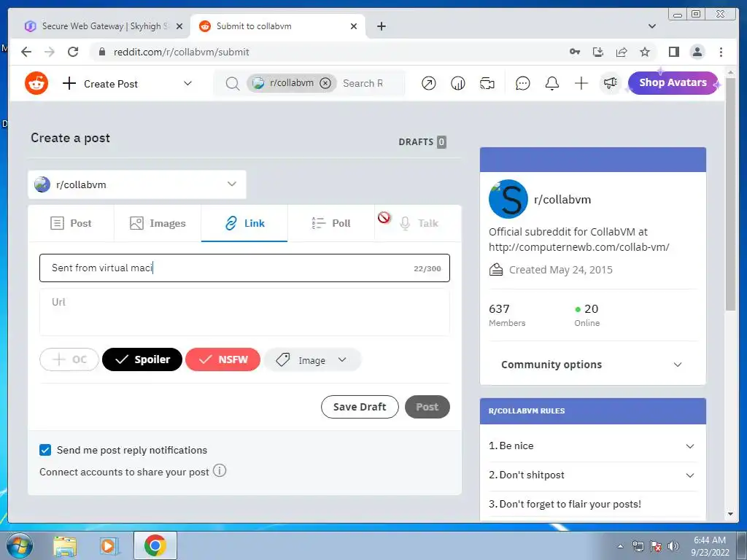Open Windows Explorer from taskbar
Image resolution: width=747 pixels, height=560 pixels.
pyautogui.click(x=65, y=546)
